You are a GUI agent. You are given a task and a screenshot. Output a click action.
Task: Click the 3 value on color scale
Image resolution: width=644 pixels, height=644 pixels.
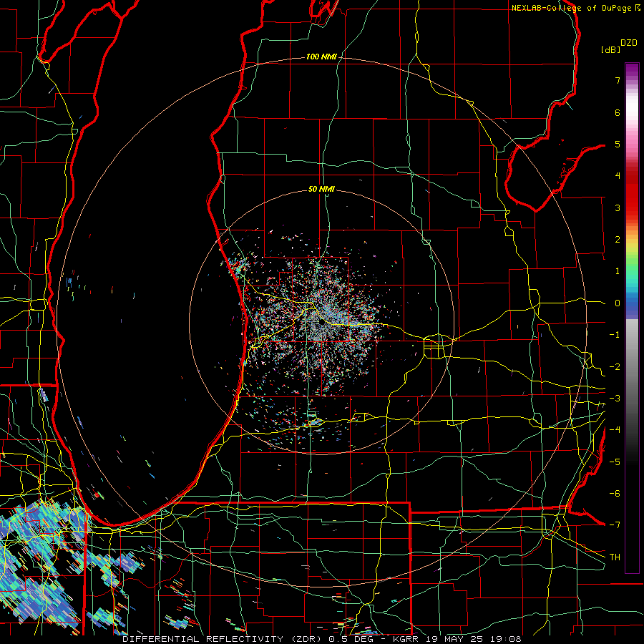618,208
